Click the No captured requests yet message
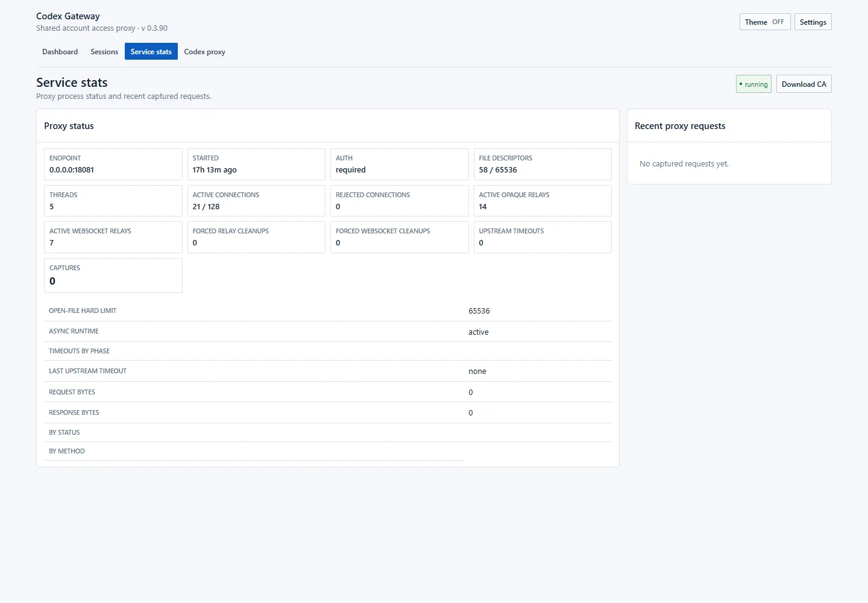The height and width of the screenshot is (603, 868). pyautogui.click(x=684, y=164)
